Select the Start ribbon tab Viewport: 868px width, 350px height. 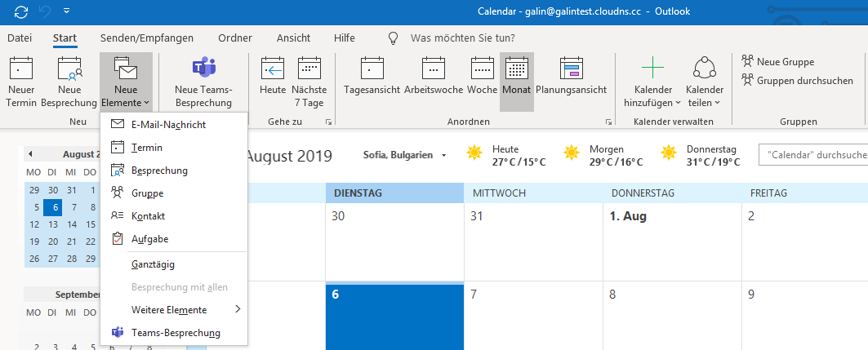click(x=65, y=38)
